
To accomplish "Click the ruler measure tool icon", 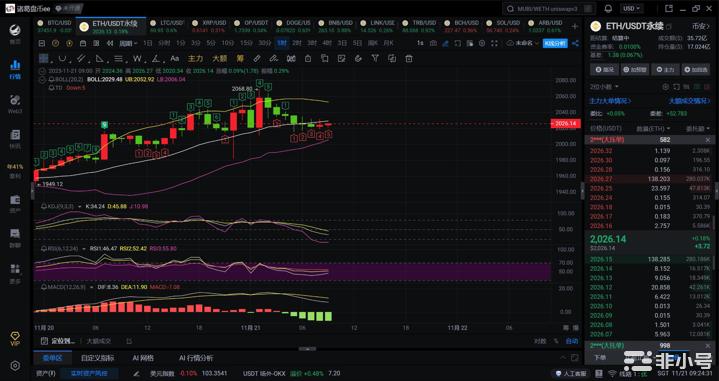I will 257,59.
